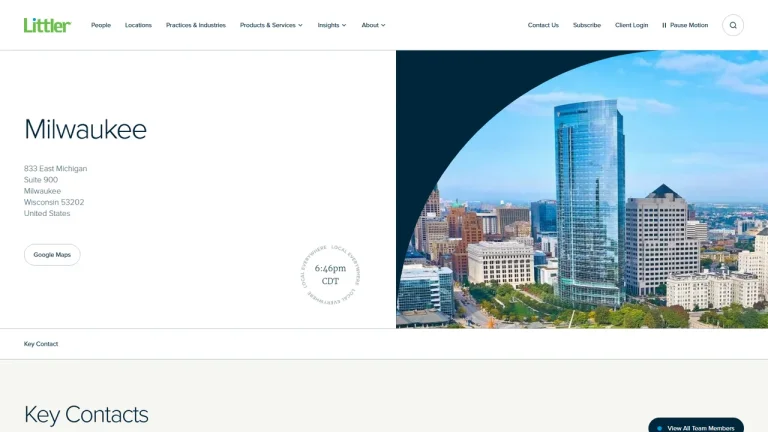Expand the About menu
The image size is (768, 432).
(373, 25)
